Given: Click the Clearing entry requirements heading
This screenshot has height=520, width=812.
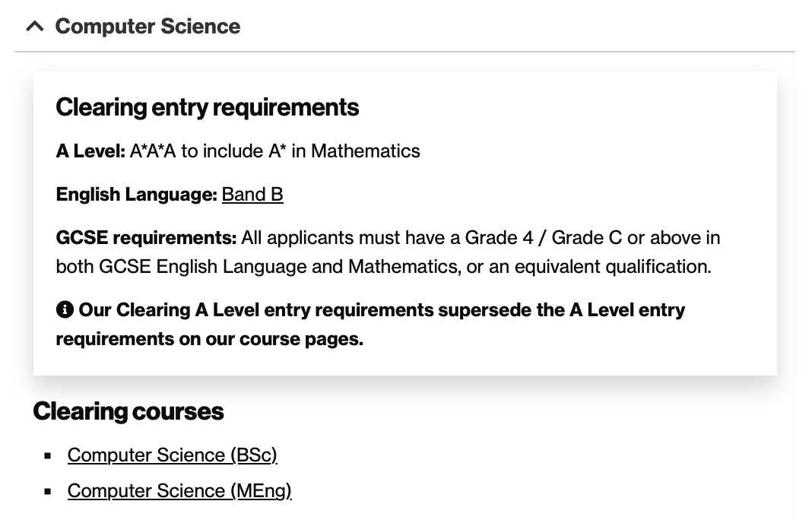Looking at the screenshot, I should coord(207,107).
